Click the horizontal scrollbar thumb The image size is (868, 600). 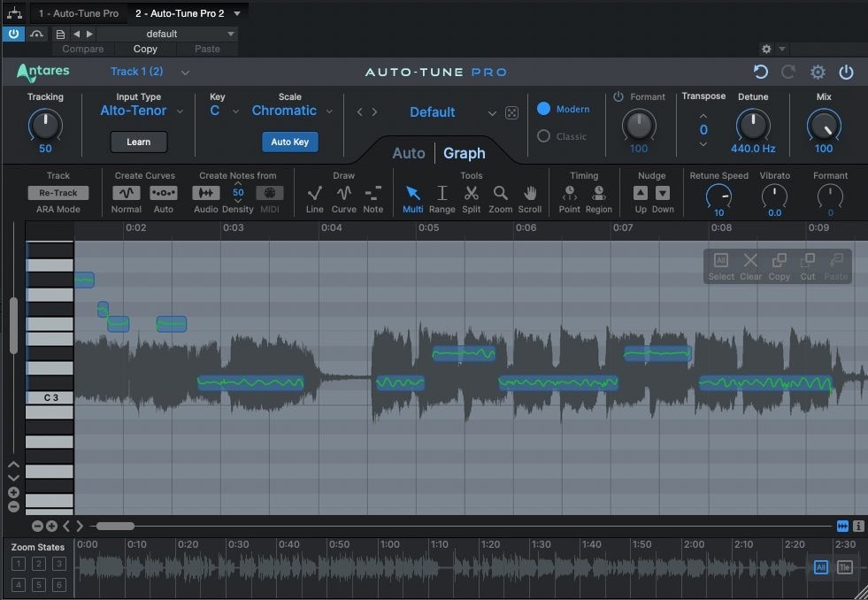pyautogui.click(x=115, y=526)
